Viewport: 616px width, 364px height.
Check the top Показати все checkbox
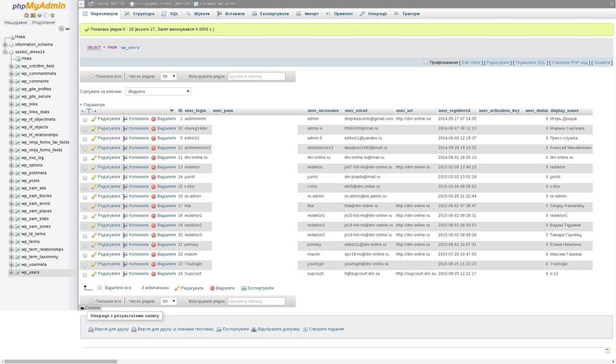(x=92, y=76)
